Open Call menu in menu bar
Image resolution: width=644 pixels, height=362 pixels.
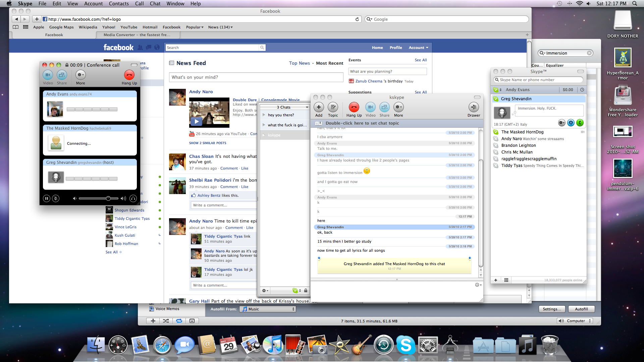pyautogui.click(x=139, y=4)
